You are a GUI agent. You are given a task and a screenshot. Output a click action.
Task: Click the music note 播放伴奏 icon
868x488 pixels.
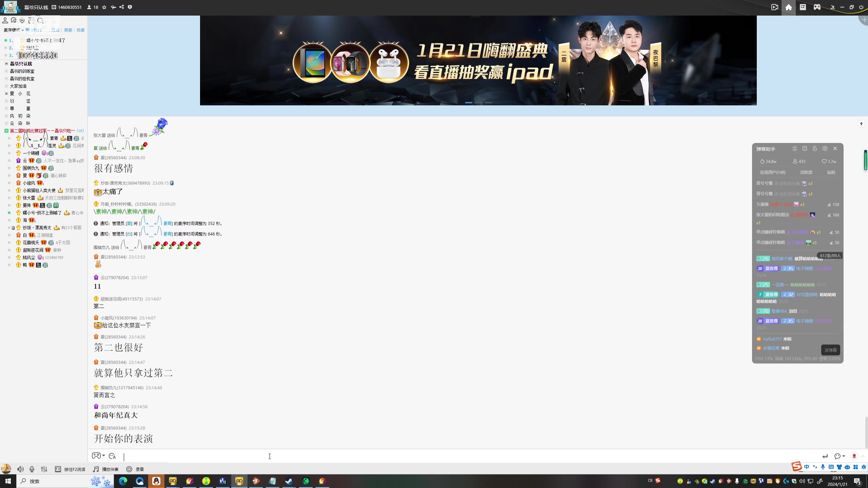96,469
